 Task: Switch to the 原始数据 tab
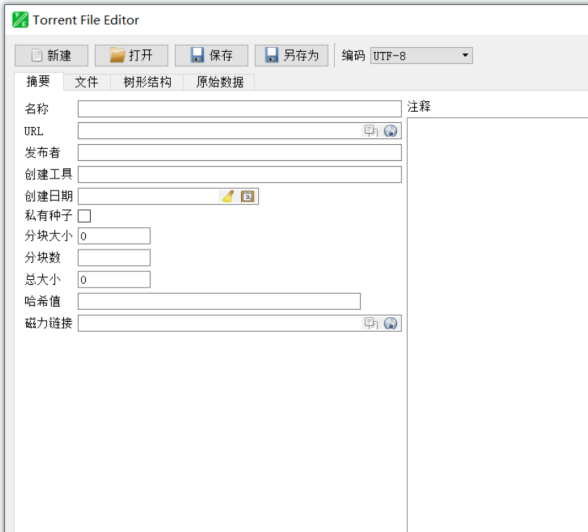[219, 82]
